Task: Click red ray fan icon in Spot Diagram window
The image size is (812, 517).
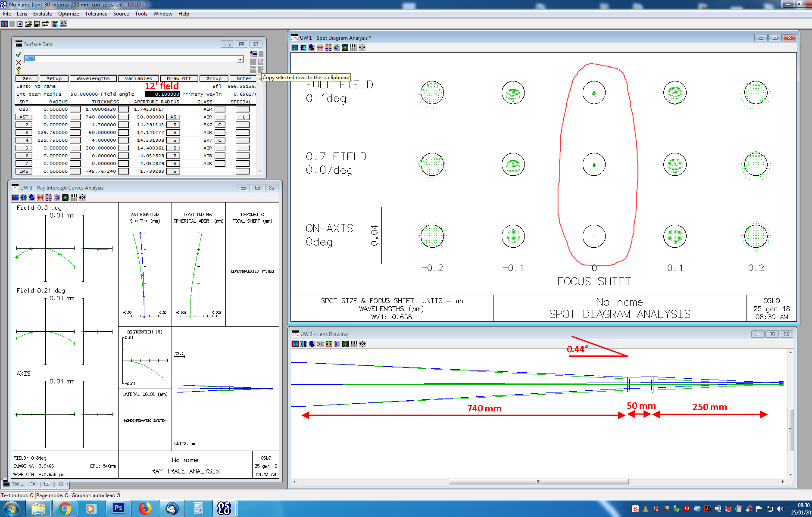Action: point(320,48)
